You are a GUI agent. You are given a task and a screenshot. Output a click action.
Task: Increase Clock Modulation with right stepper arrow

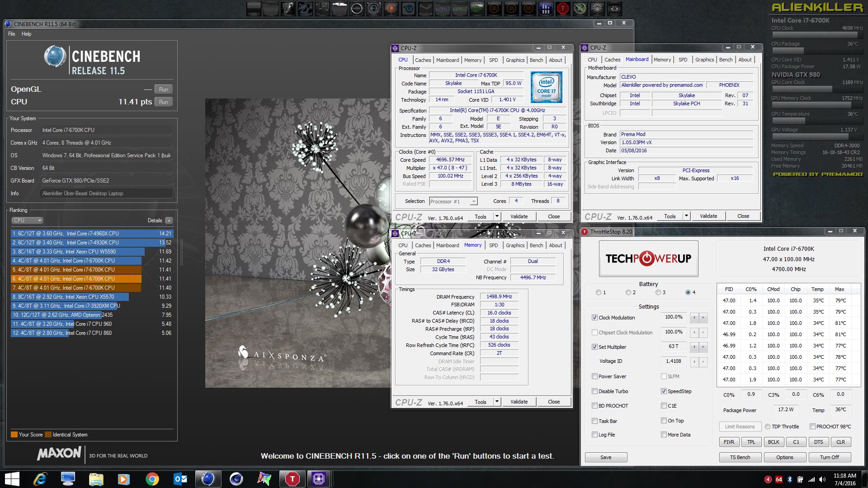[x=703, y=318]
